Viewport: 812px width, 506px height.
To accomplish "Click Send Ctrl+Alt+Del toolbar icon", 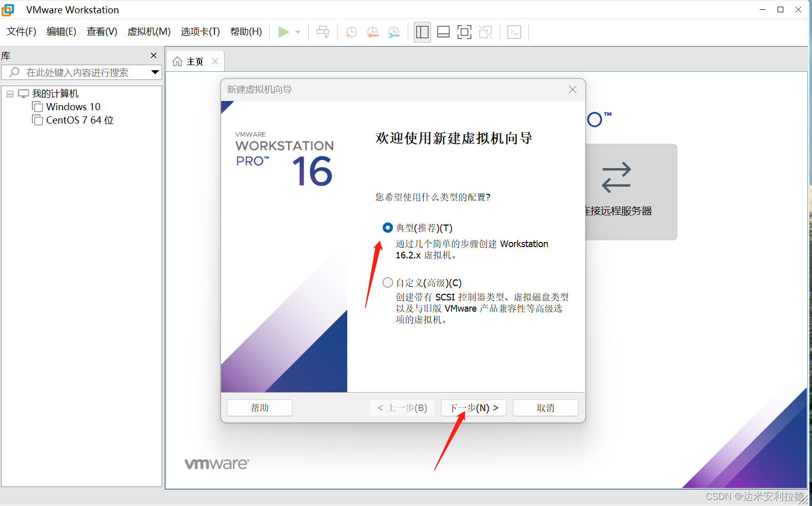I will tap(323, 32).
